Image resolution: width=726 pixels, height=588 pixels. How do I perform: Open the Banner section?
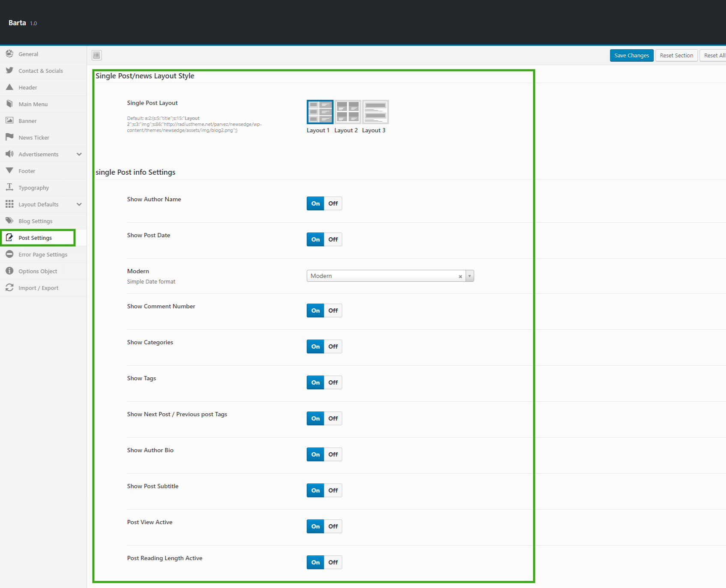(x=43, y=121)
